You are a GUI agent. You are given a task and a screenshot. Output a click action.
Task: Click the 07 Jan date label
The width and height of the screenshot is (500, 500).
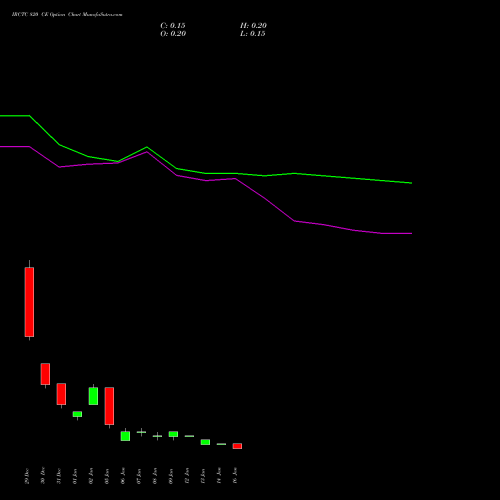(x=139, y=476)
